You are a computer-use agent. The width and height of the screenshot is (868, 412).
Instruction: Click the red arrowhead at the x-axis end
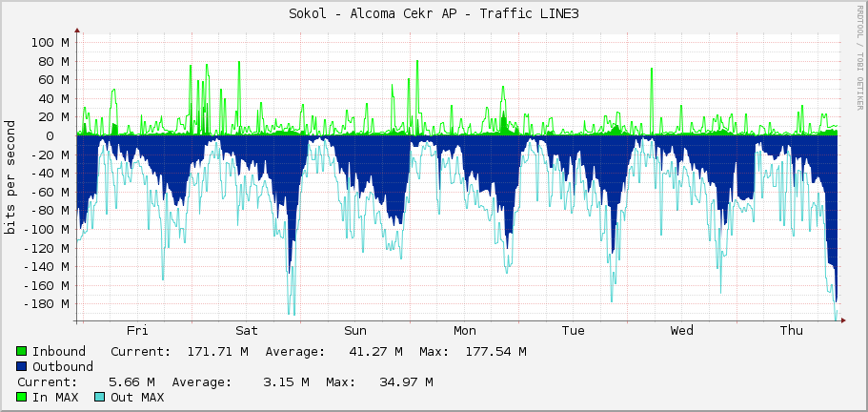843,320
